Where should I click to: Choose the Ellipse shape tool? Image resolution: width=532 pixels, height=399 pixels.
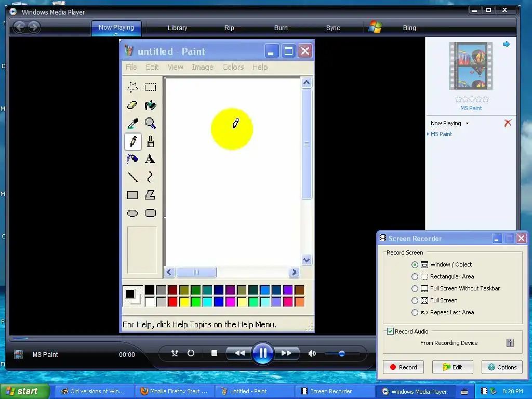[132, 213]
